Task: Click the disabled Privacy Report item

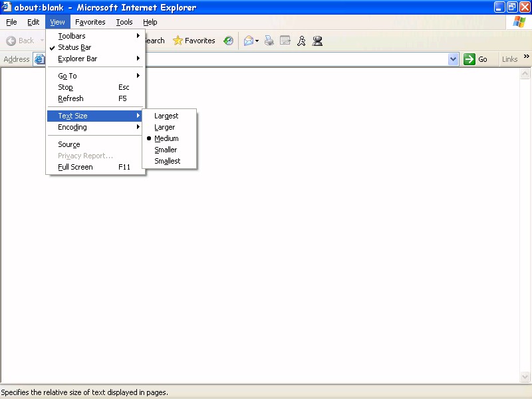Action: (x=96, y=156)
